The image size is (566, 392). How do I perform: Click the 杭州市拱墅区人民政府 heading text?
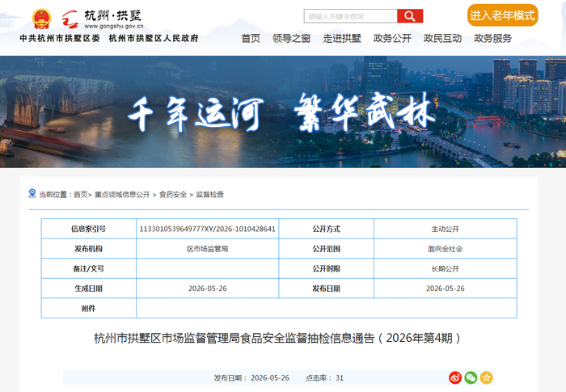pyautogui.click(x=154, y=38)
